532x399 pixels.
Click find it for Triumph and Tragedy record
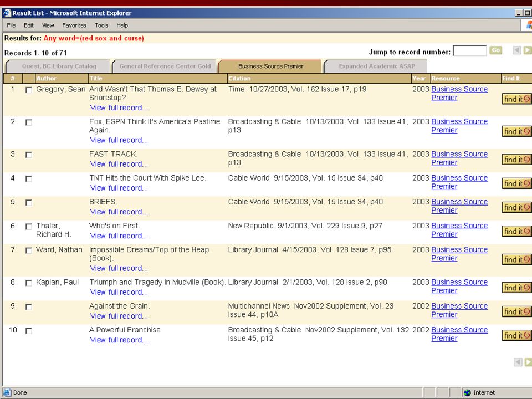pos(516,288)
